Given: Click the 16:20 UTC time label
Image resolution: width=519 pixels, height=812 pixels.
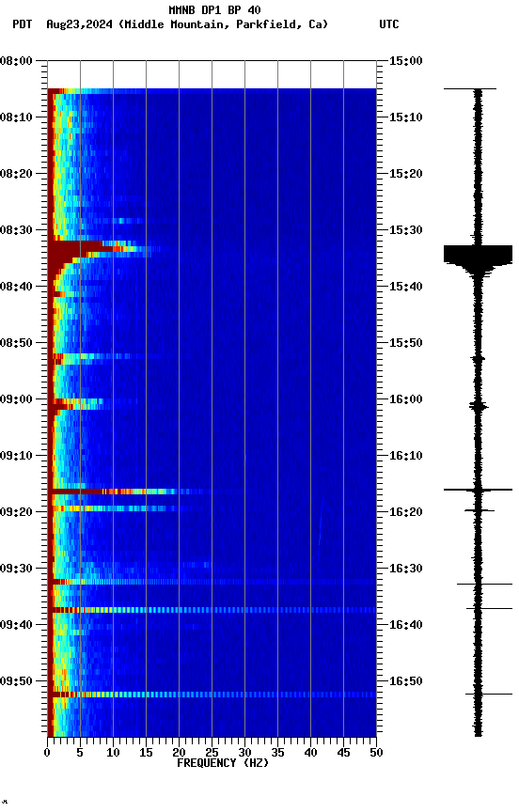Looking at the screenshot, I should point(406,513).
